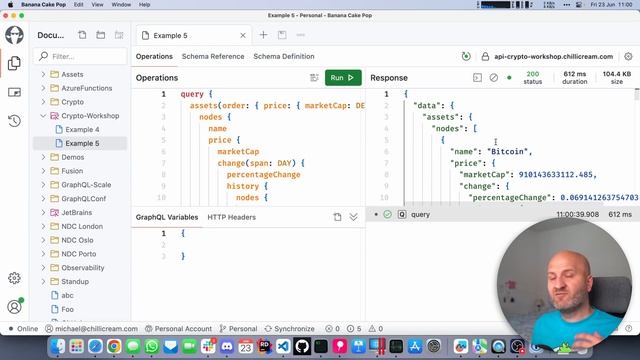Collapse the GraphQL Variables panel
The width and height of the screenshot is (640, 360).
pyautogui.click(x=353, y=217)
